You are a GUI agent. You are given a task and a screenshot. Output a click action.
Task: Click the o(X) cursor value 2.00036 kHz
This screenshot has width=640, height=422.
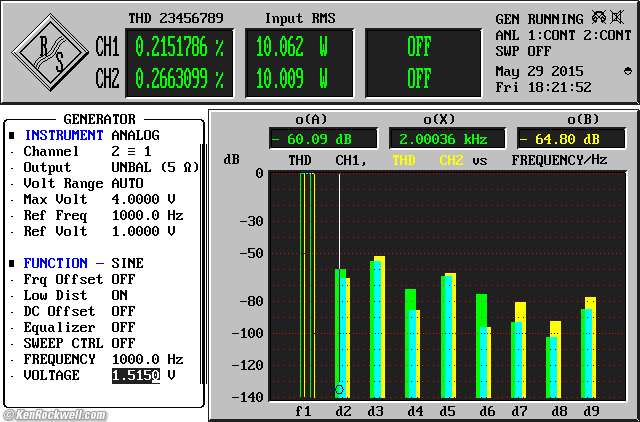[447, 139]
